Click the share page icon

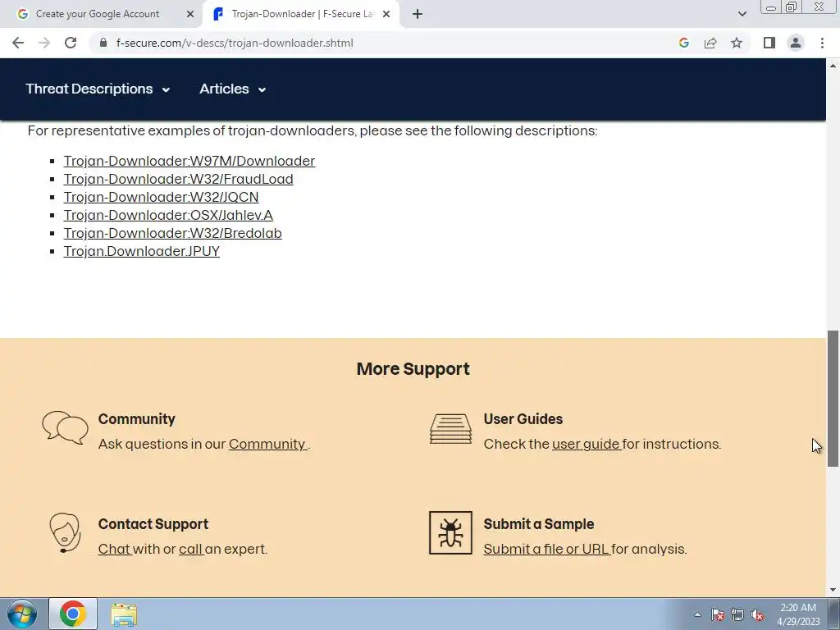[710, 43]
